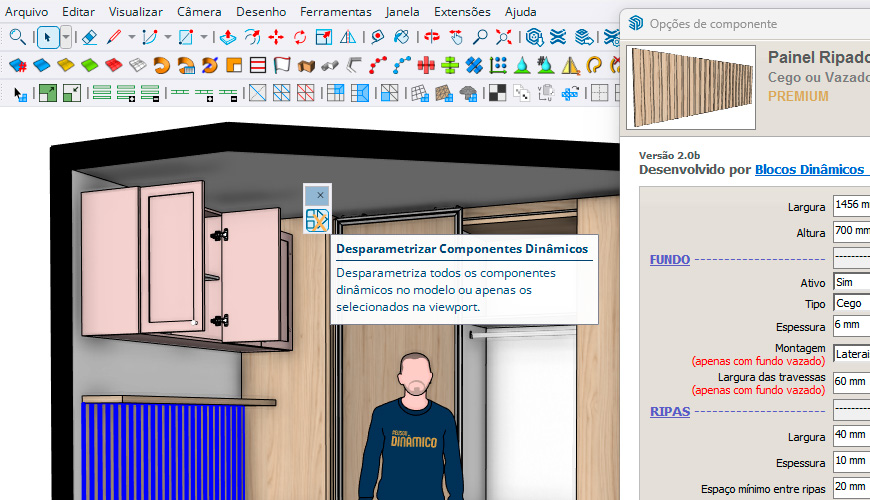Click the Desparametrizar Componentes Dinâmicos icon
870x500 pixels.
click(317, 221)
